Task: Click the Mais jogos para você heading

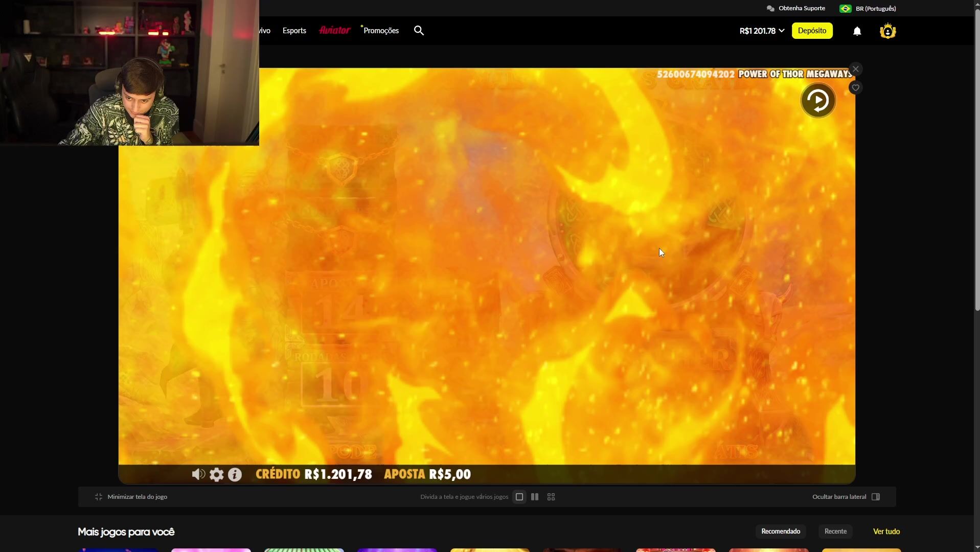Action: [126, 532]
